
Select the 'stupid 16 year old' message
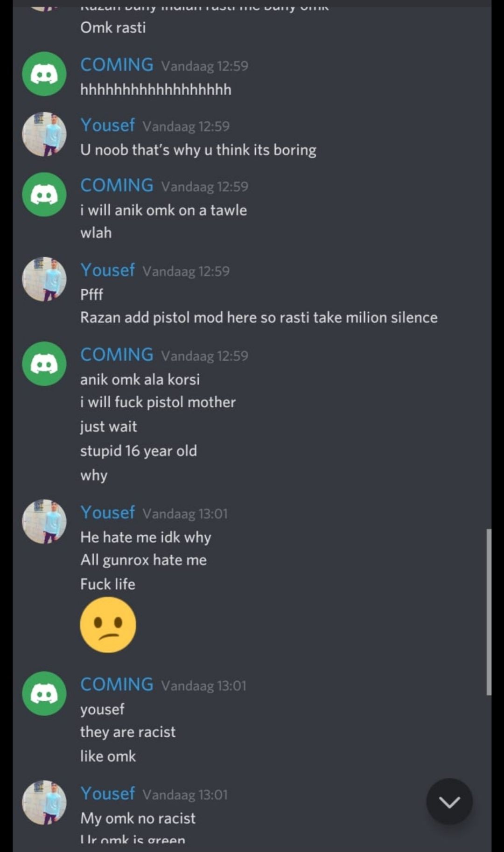click(139, 451)
